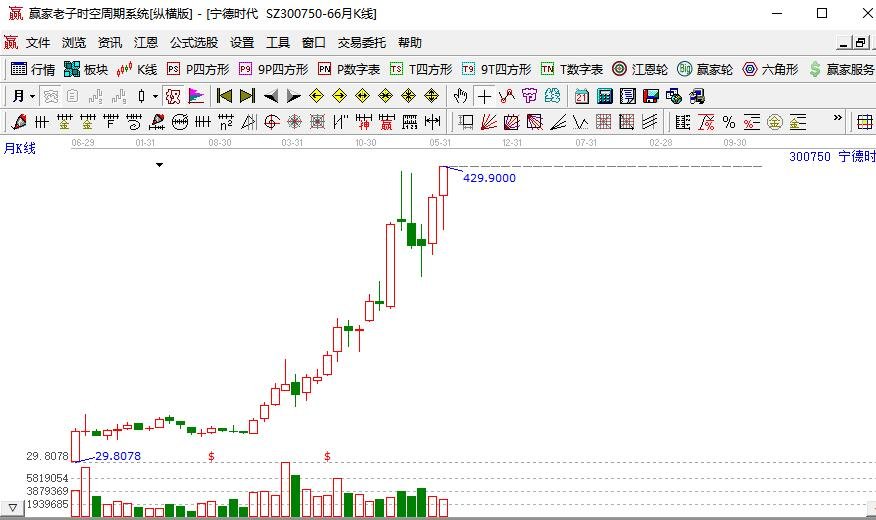This screenshot has height=520, width=876.
Task: Click the percent sign drawing tool
Action: tap(729, 122)
